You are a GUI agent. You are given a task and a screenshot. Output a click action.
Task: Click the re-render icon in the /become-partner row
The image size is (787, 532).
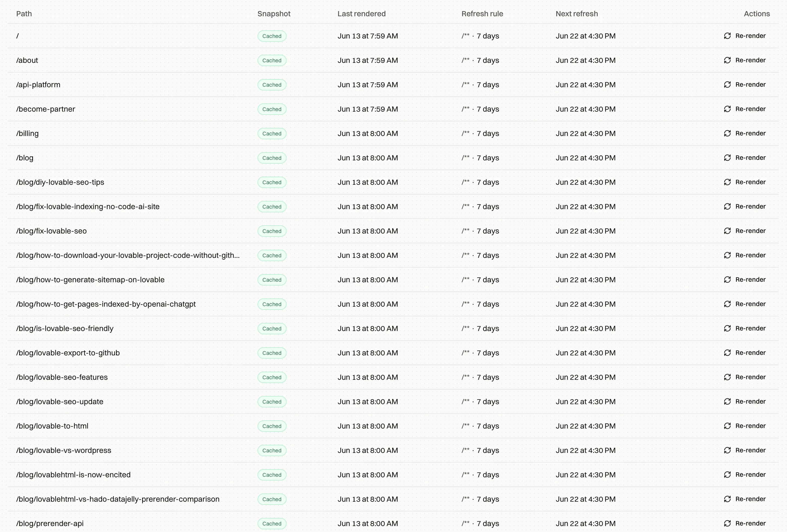(x=727, y=109)
